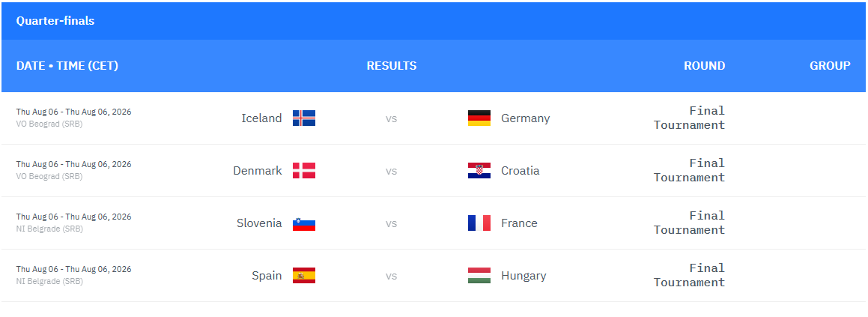Click the Slovenia match venue NI Belgrade (SRB)

(x=49, y=229)
